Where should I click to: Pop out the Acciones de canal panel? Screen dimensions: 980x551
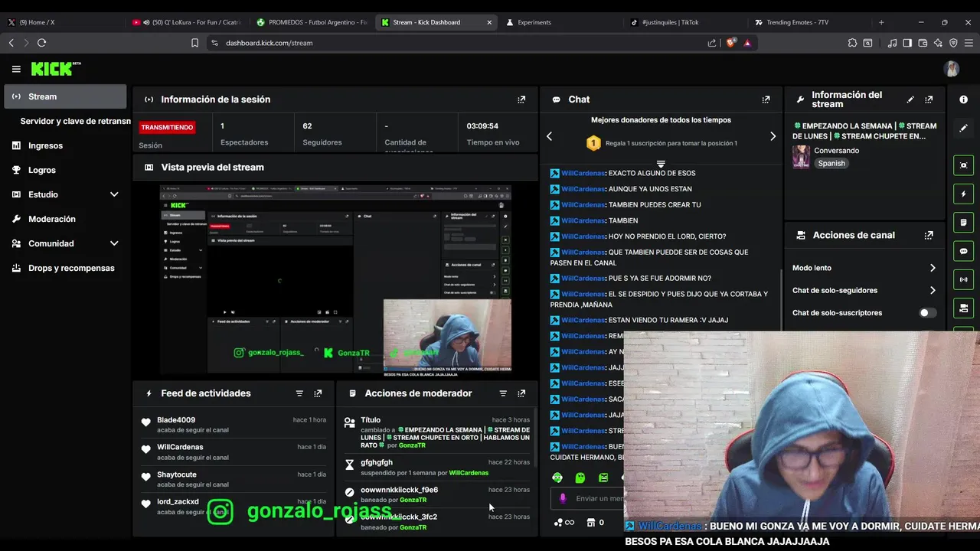(929, 236)
